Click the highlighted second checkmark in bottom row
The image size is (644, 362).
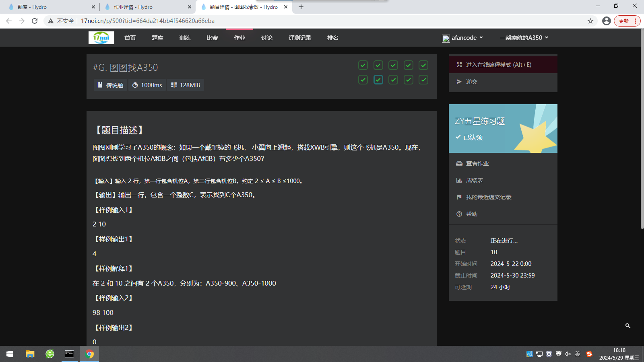coord(378,80)
